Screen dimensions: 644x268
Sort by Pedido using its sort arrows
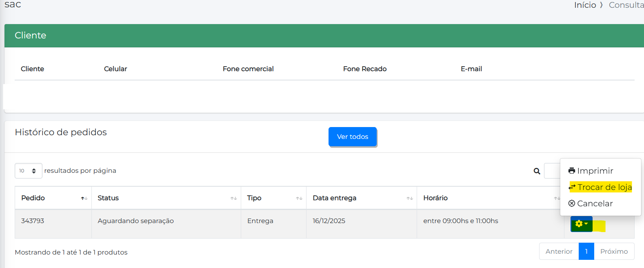pos(84,198)
